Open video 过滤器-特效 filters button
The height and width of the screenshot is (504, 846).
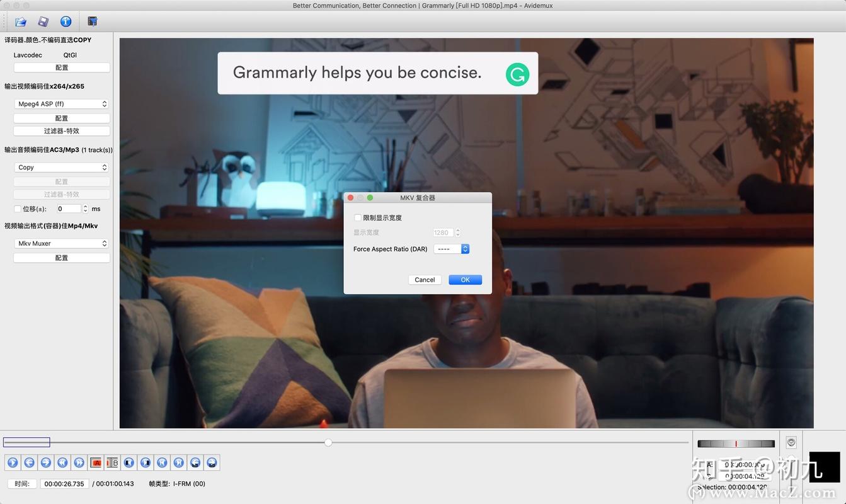(x=62, y=131)
